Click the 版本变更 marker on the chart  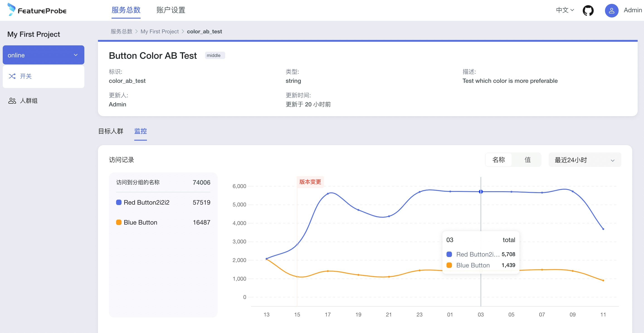(x=310, y=182)
